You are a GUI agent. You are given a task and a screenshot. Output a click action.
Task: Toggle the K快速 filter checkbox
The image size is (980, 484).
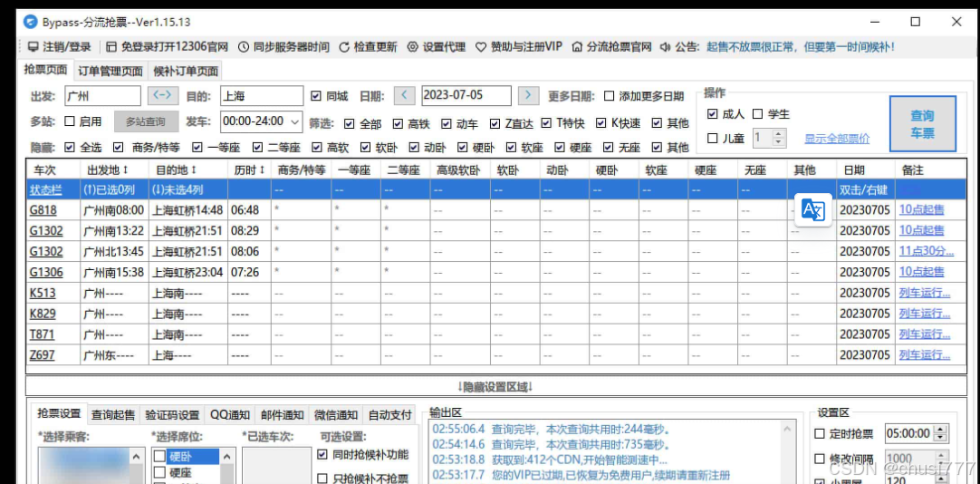click(600, 124)
